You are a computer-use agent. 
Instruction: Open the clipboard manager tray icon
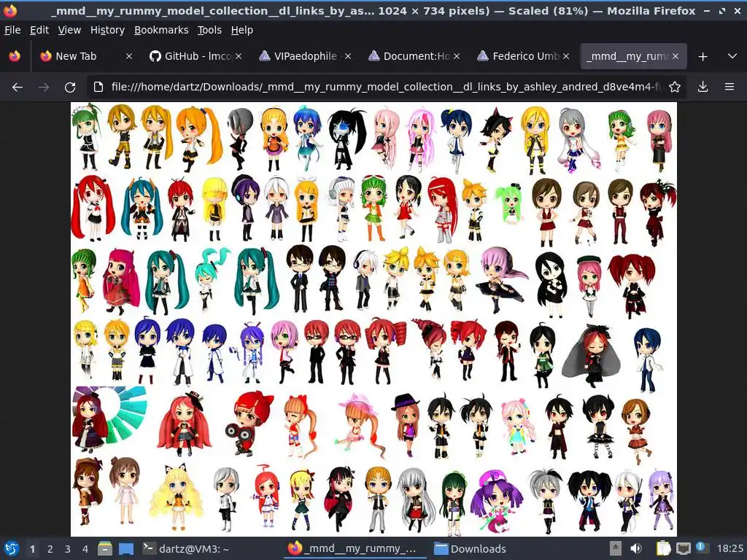pyautogui.click(x=663, y=548)
